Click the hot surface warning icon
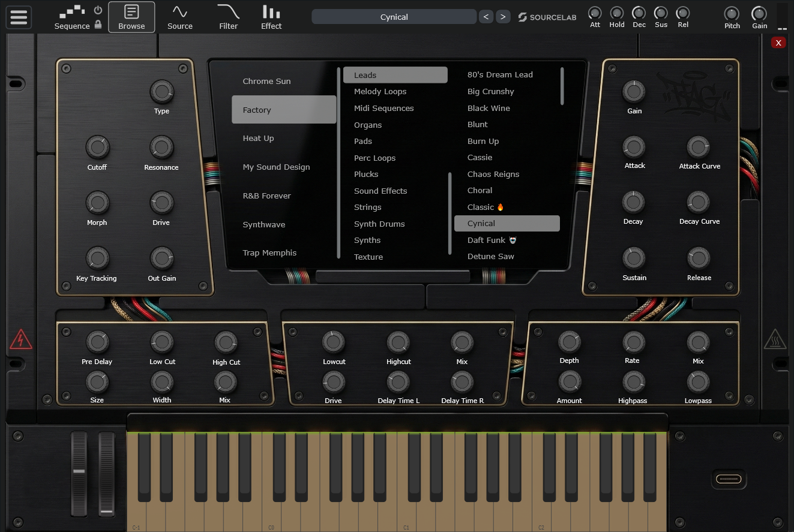 (775, 339)
